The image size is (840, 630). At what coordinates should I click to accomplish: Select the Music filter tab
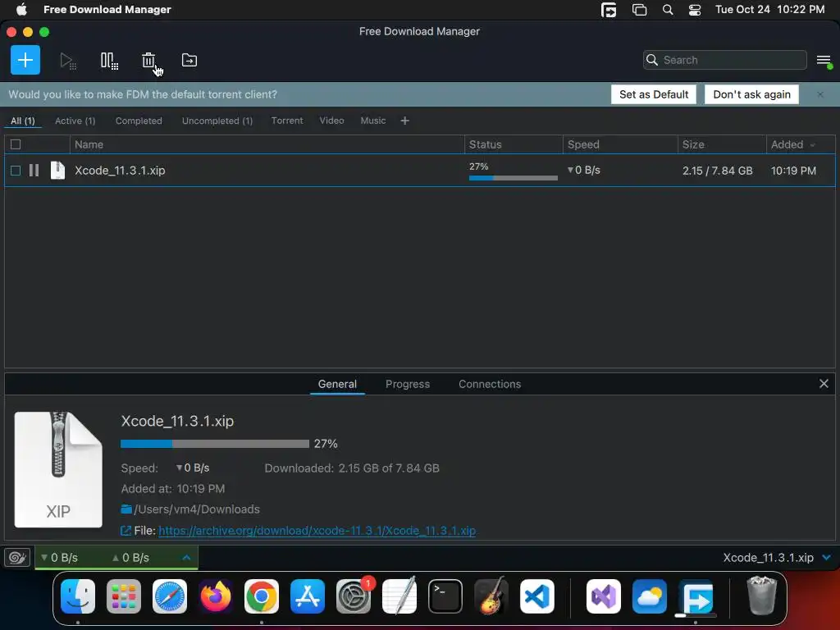pos(373,121)
